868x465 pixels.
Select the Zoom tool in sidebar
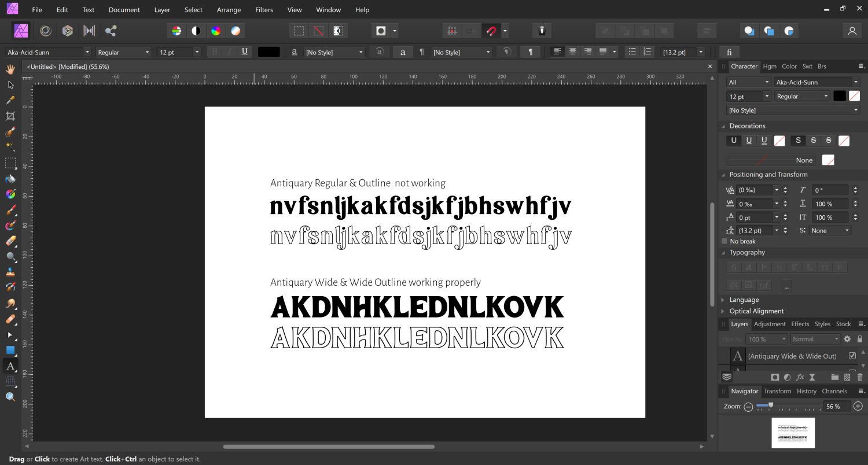point(10,397)
